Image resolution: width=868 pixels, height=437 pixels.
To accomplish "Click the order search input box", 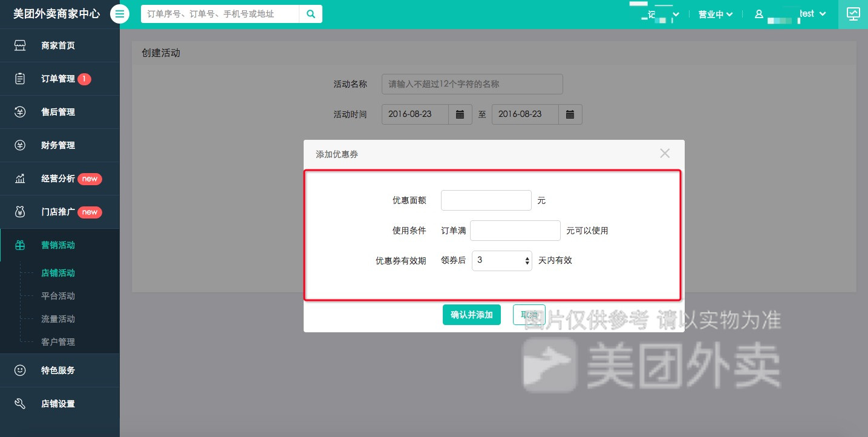I will (220, 14).
